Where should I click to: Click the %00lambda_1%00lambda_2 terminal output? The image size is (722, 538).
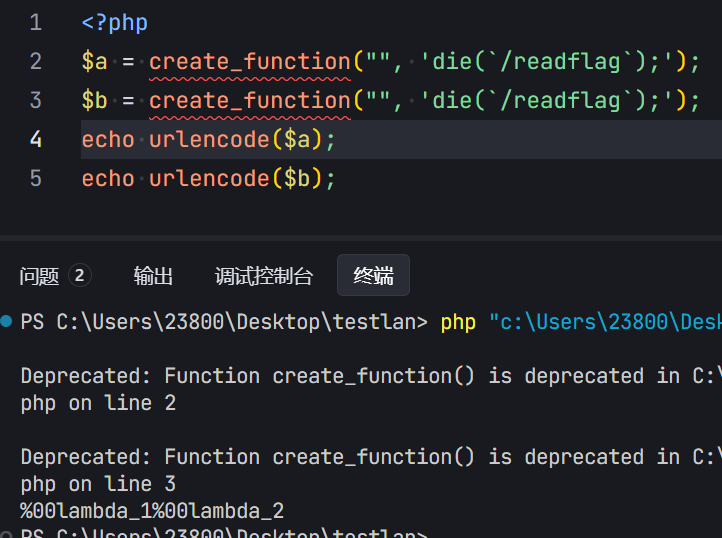click(x=152, y=511)
